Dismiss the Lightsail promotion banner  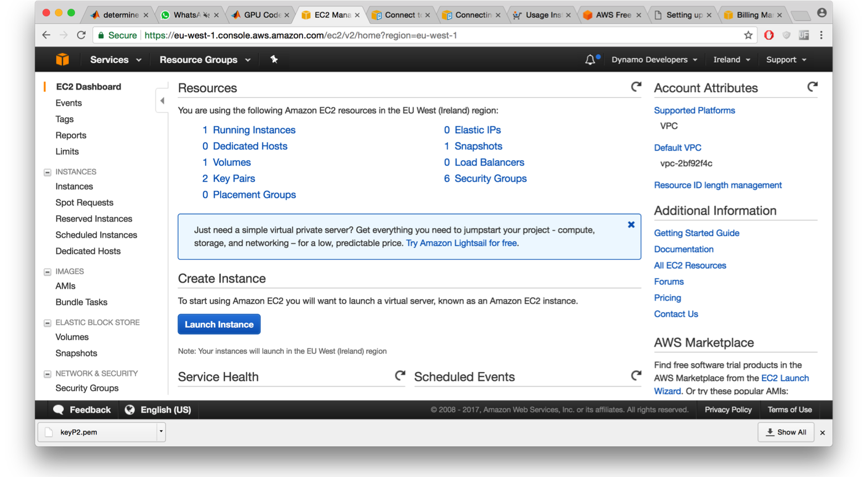pos(631,224)
